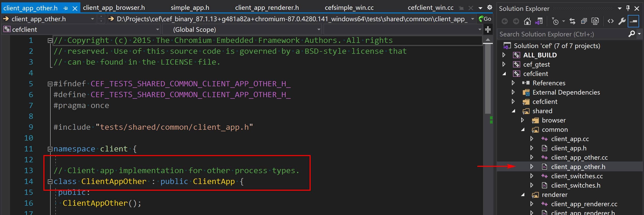
Task: Switch to the simple_app.h tab
Action: 190,8
